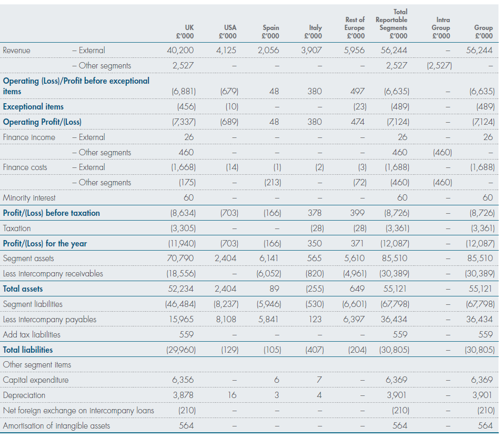Click the USA £'000 column header
Screen dimensions: 504x437
[x=228, y=32]
